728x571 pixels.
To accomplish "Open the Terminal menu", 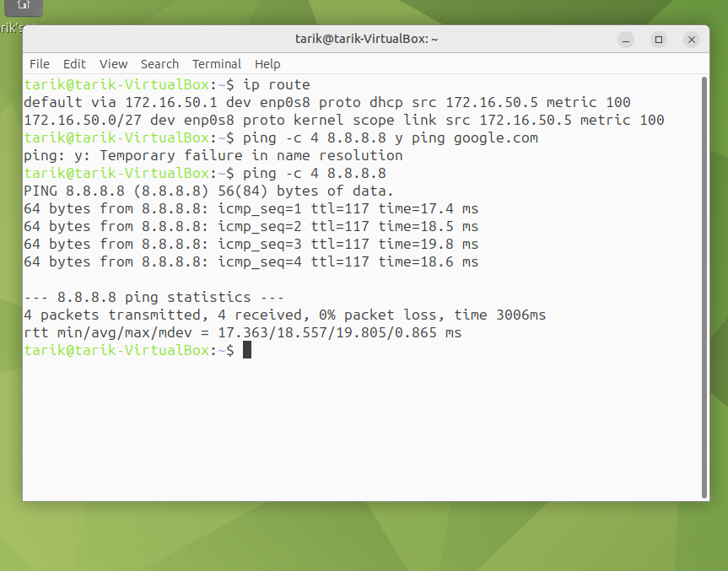I will [x=217, y=63].
